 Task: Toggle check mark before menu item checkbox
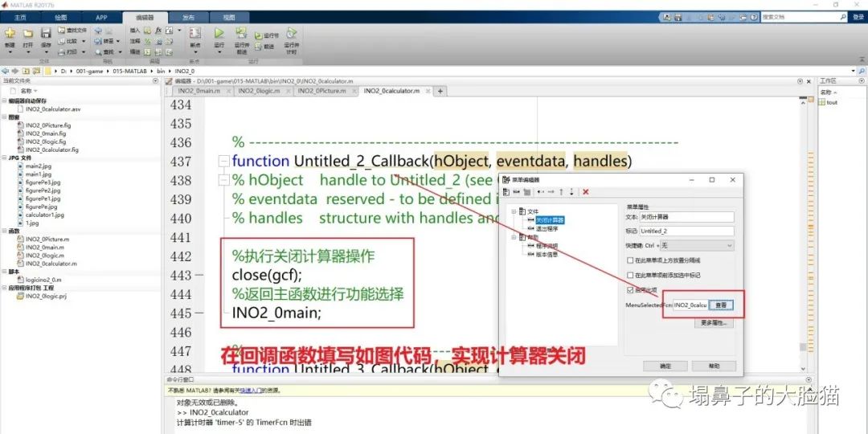coord(630,275)
